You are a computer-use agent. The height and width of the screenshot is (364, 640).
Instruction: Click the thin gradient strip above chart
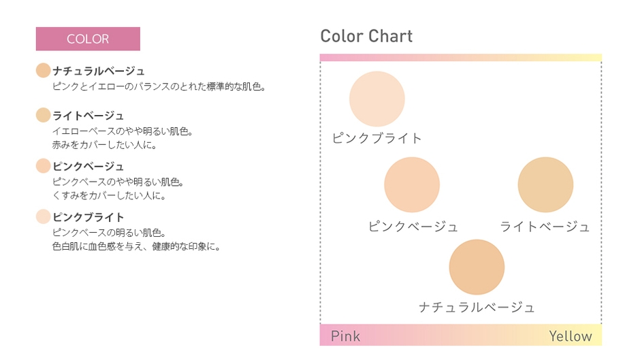click(x=461, y=58)
